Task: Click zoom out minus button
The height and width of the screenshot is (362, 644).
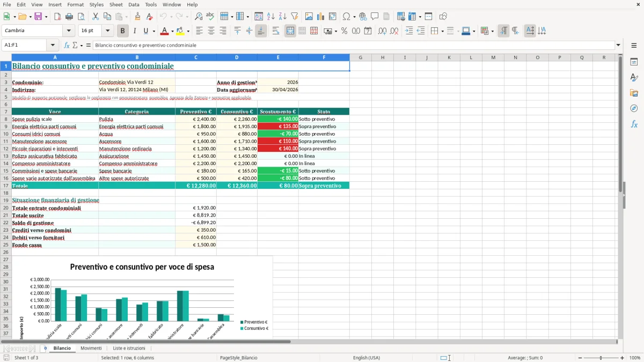Action: pyautogui.click(x=579, y=358)
